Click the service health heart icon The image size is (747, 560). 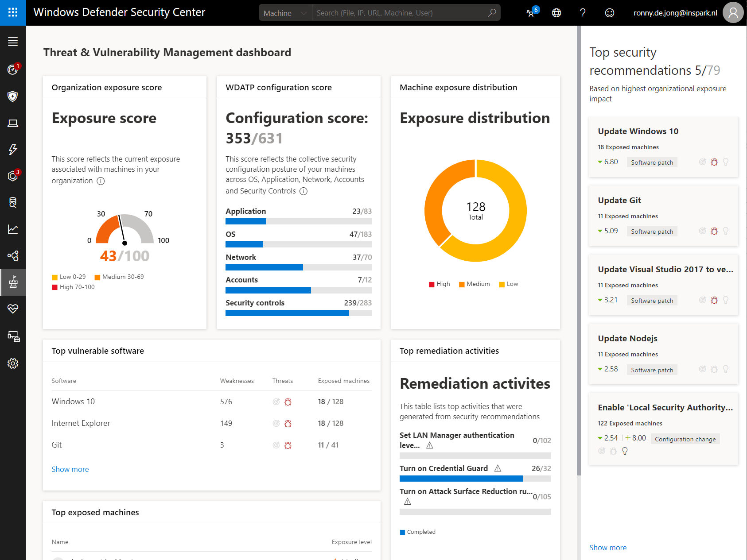coord(13,309)
